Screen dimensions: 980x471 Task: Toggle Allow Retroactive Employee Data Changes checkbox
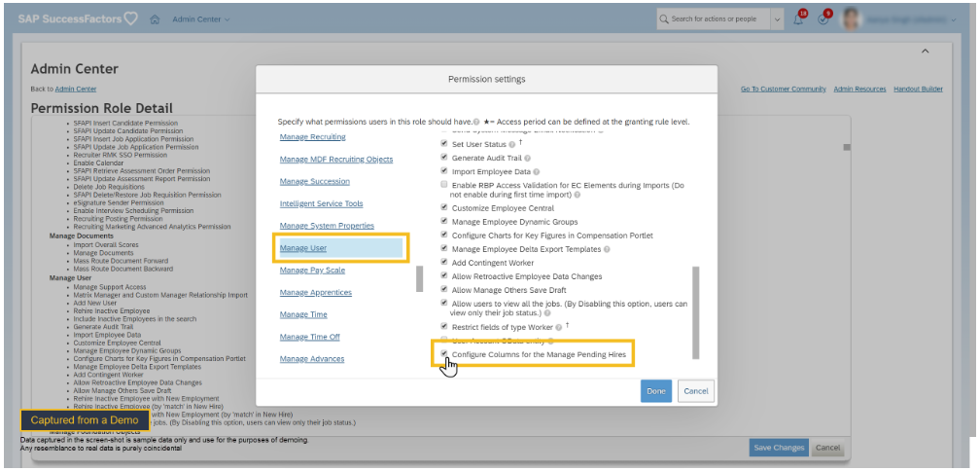pyautogui.click(x=444, y=275)
